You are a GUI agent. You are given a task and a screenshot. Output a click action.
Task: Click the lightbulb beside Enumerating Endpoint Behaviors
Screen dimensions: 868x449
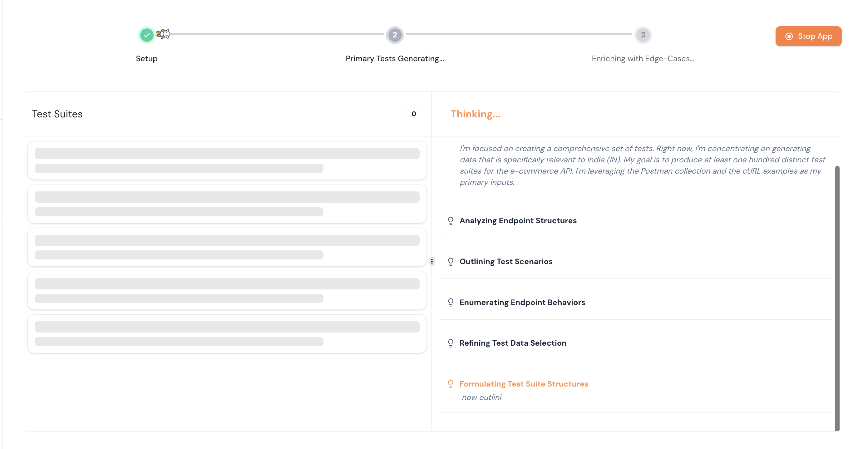[x=451, y=302]
